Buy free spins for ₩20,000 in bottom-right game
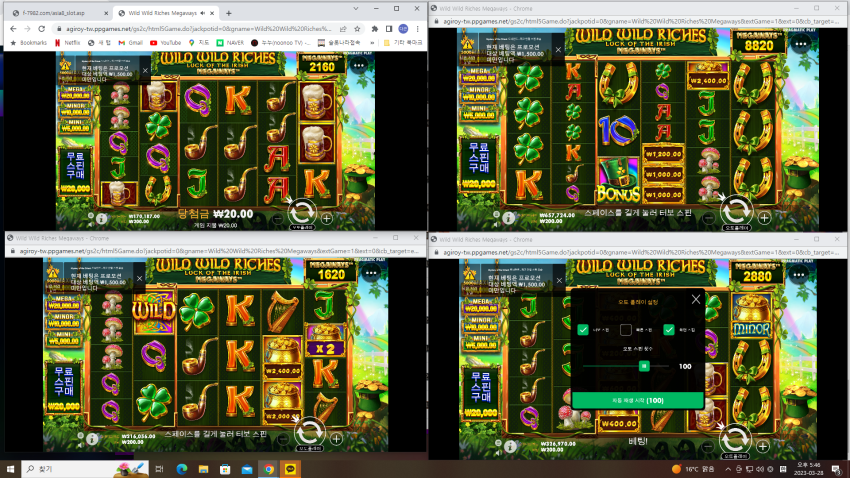 tap(480, 394)
